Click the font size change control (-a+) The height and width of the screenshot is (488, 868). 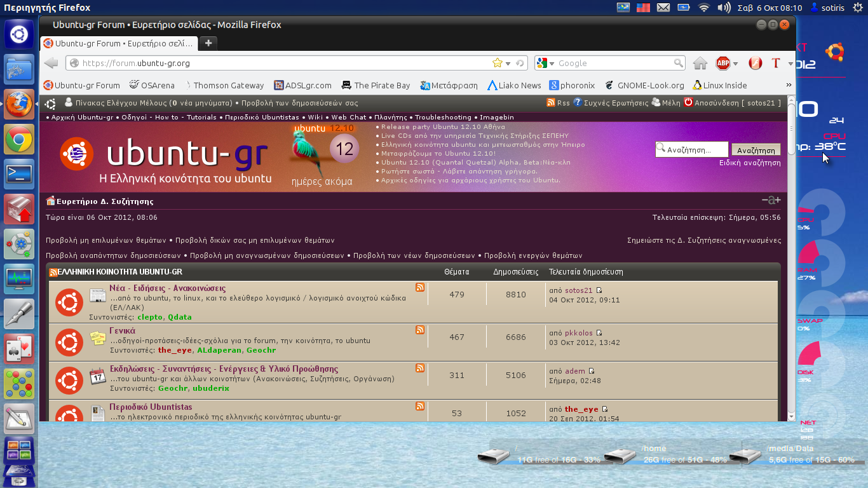pyautogui.click(x=771, y=200)
